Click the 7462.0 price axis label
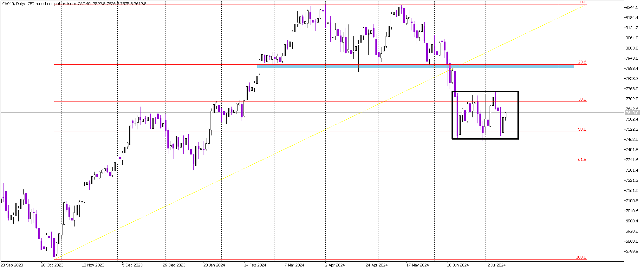The image size is (644, 269). [632, 140]
